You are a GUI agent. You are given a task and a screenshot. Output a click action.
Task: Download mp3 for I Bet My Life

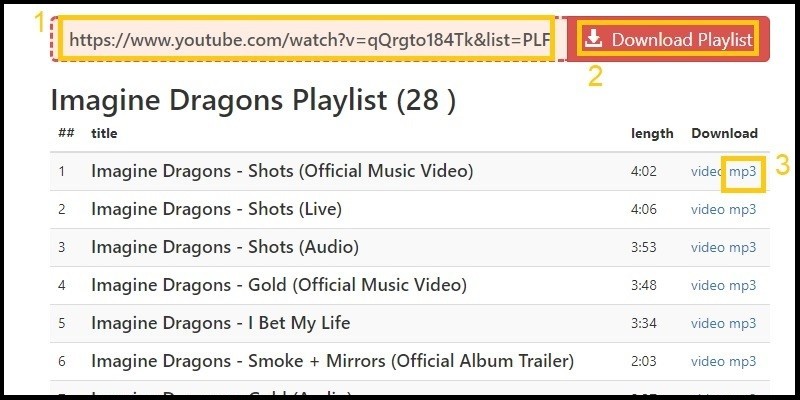click(x=743, y=323)
